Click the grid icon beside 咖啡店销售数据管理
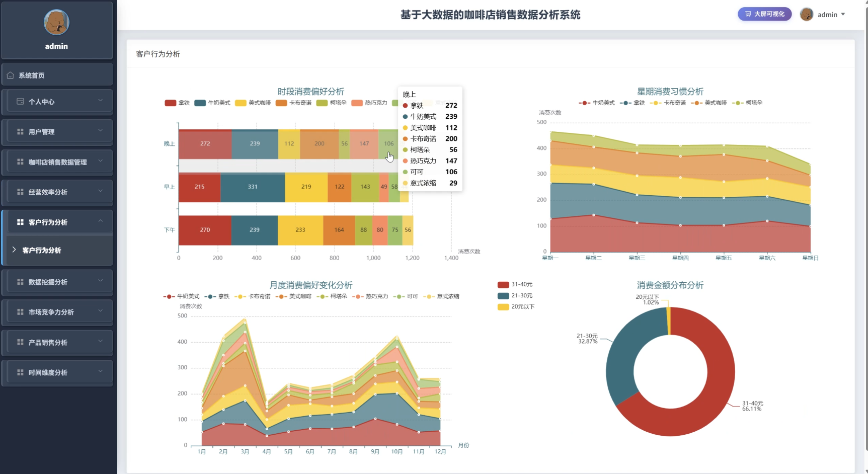Screen dimensions: 868x474 20,162
